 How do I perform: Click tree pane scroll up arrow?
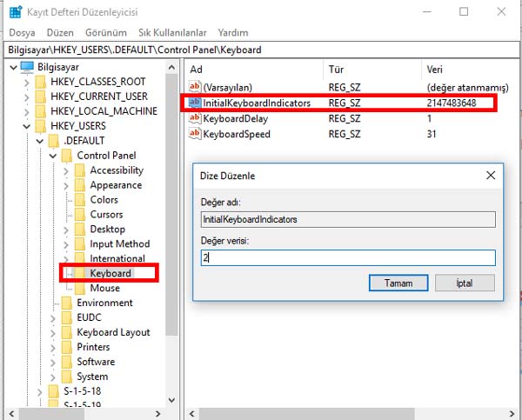point(171,68)
